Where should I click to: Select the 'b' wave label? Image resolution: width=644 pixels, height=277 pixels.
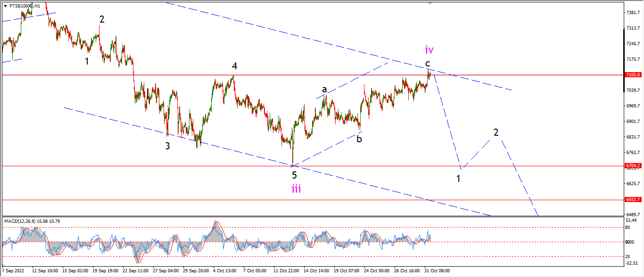pos(359,138)
